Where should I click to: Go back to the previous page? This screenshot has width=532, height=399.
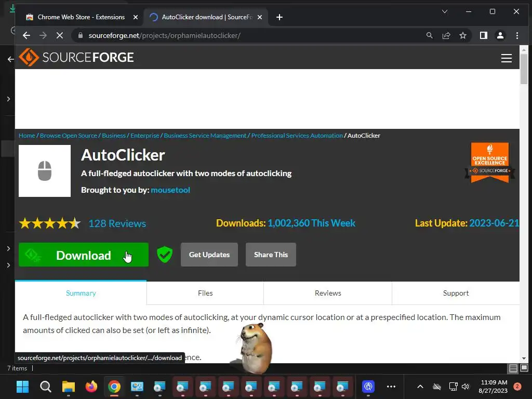pyautogui.click(x=26, y=35)
